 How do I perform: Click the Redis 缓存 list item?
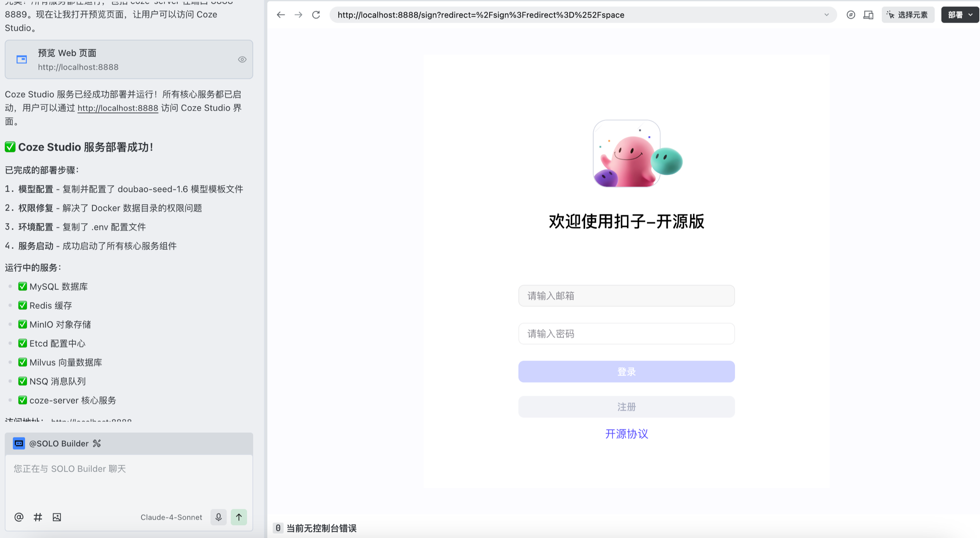[45, 306]
